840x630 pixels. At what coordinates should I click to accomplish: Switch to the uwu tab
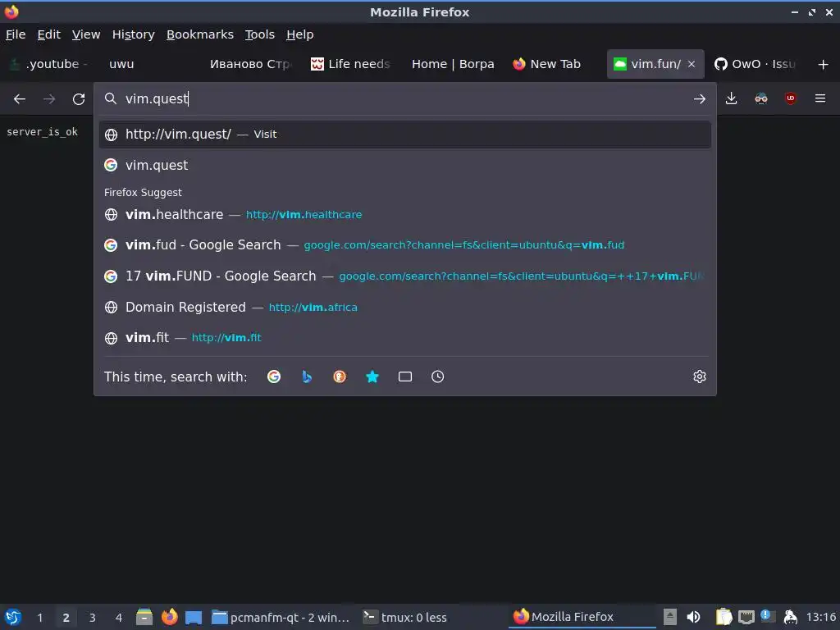[x=150, y=64]
